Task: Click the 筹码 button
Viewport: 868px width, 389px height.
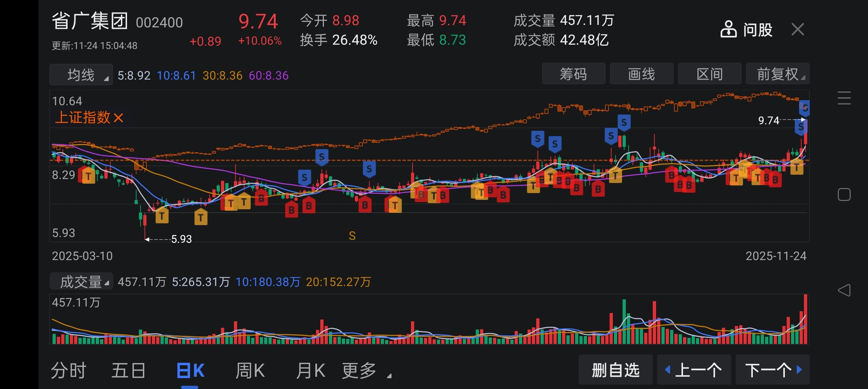Action: point(573,74)
